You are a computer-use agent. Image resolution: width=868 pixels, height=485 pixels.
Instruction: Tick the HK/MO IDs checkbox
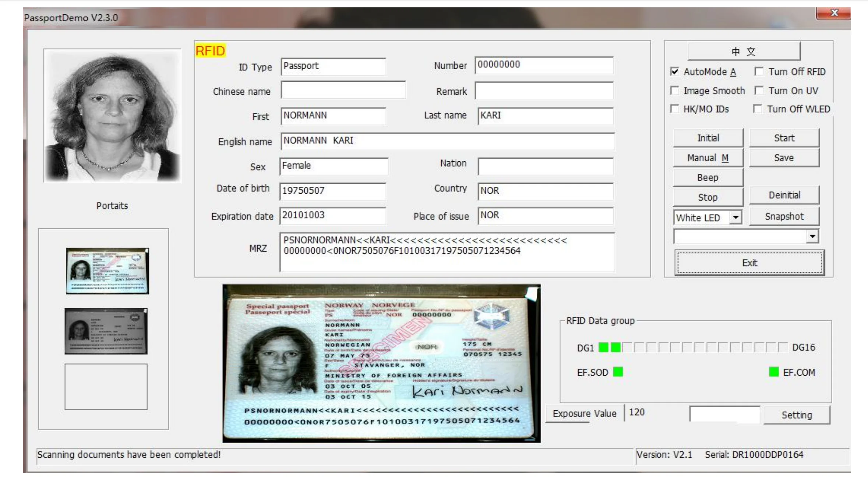point(674,109)
